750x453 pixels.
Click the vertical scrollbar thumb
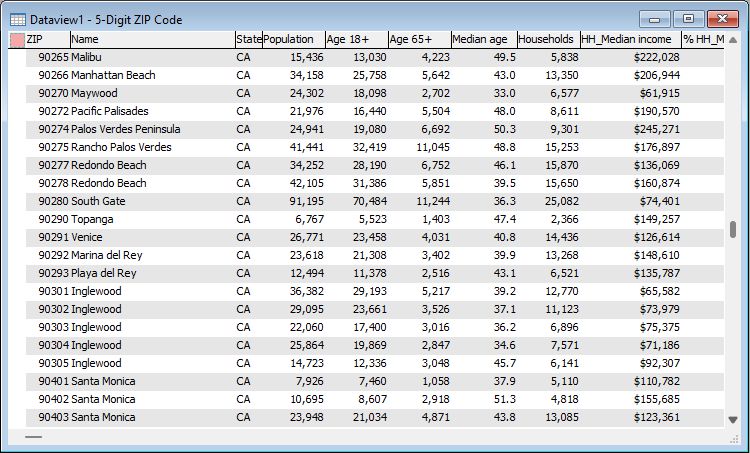(x=733, y=229)
